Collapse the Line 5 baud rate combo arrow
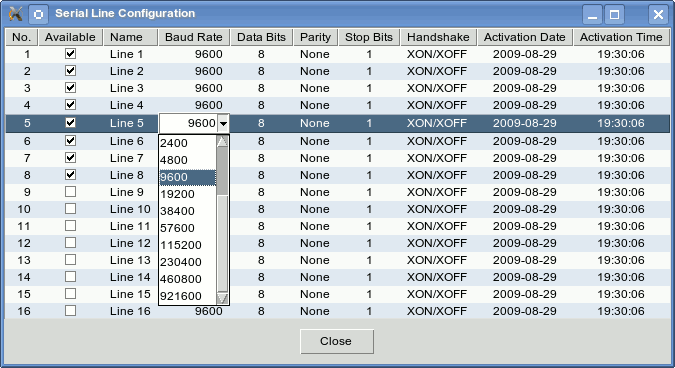 (x=223, y=124)
